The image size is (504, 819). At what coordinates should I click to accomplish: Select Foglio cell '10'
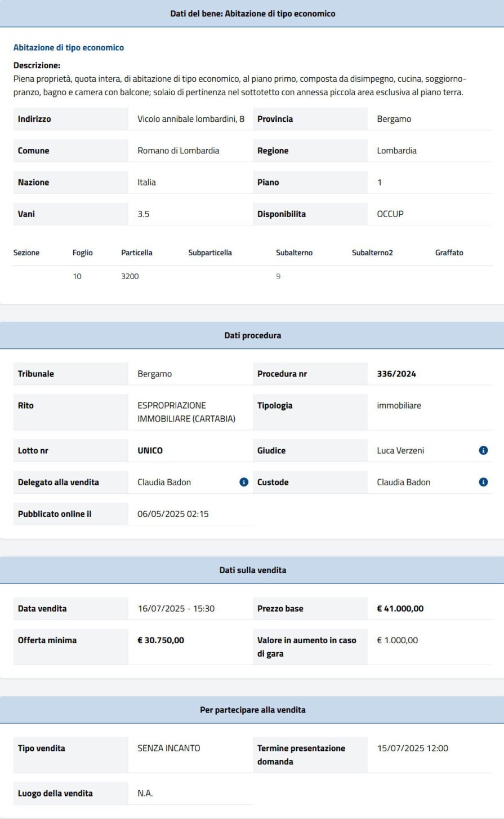[77, 276]
